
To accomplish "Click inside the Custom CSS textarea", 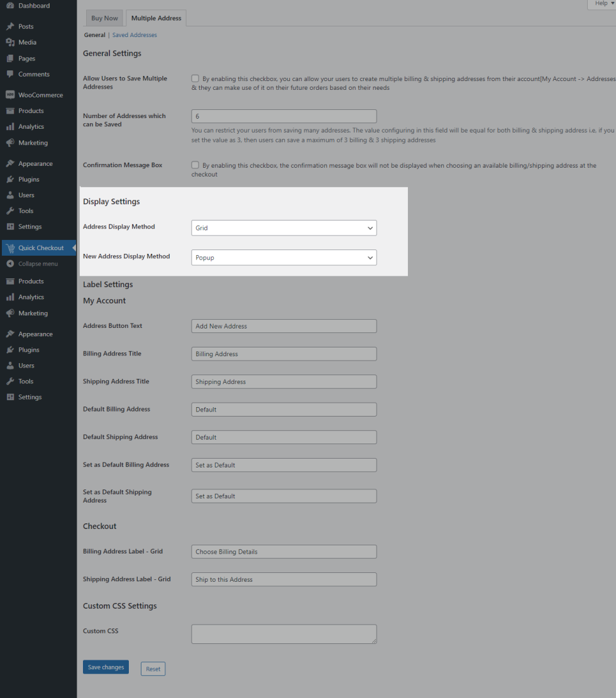I will [283, 634].
